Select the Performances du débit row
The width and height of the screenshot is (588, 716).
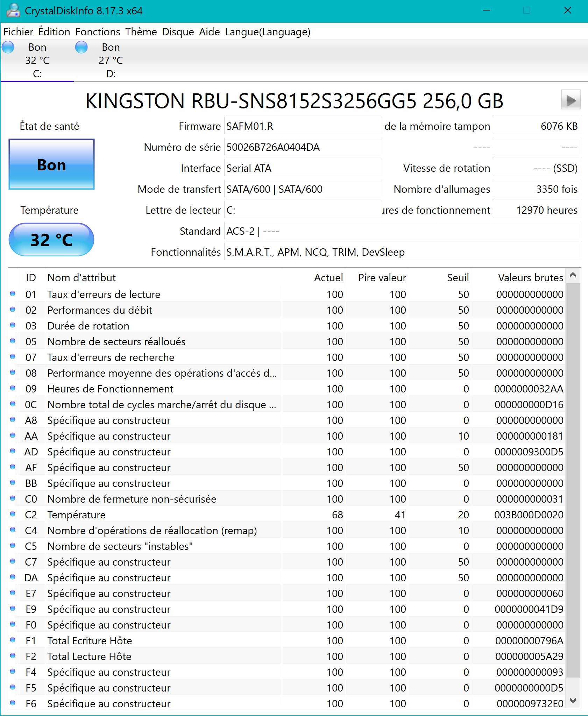(287, 310)
